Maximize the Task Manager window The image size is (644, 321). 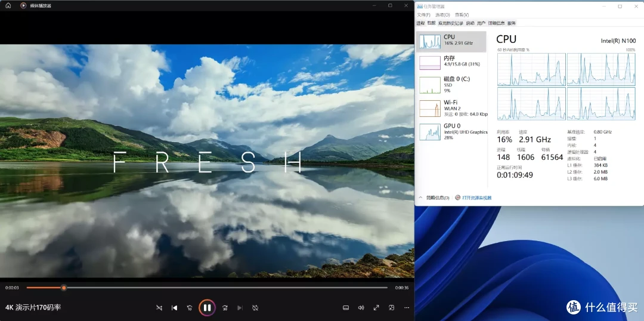(620, 6)
